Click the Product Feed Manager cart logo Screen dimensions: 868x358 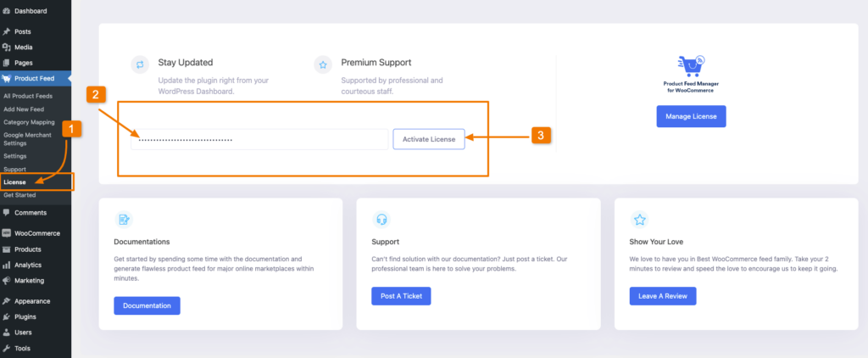(x=691, y=66)
